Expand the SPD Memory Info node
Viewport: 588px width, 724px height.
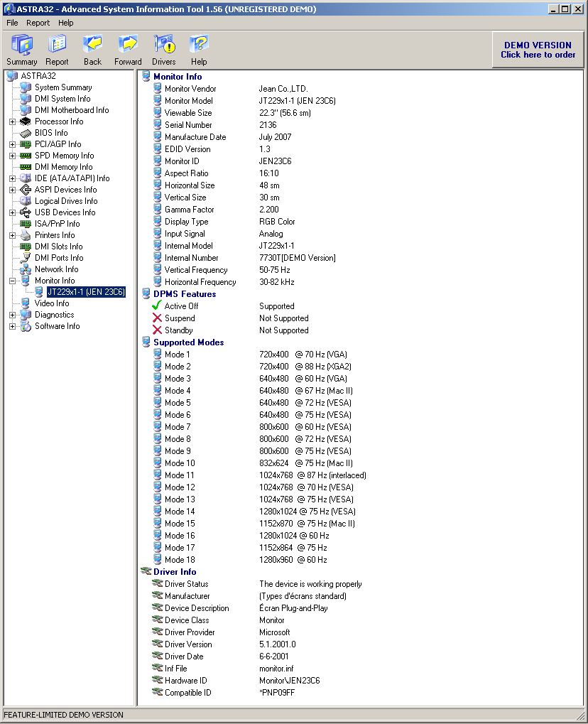(x=13, y=156)
